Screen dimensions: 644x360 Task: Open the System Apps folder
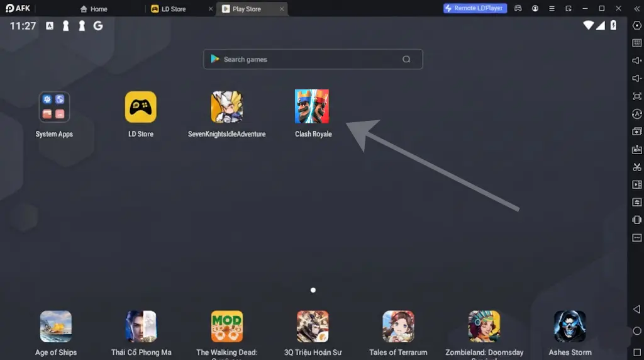pyautogui.click(x=54, y=107)
